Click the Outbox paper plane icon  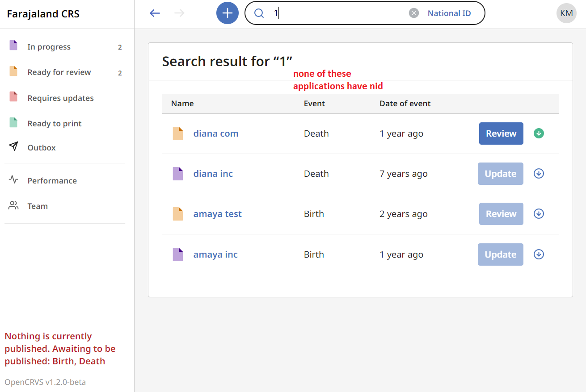click(x=13, y=147)
